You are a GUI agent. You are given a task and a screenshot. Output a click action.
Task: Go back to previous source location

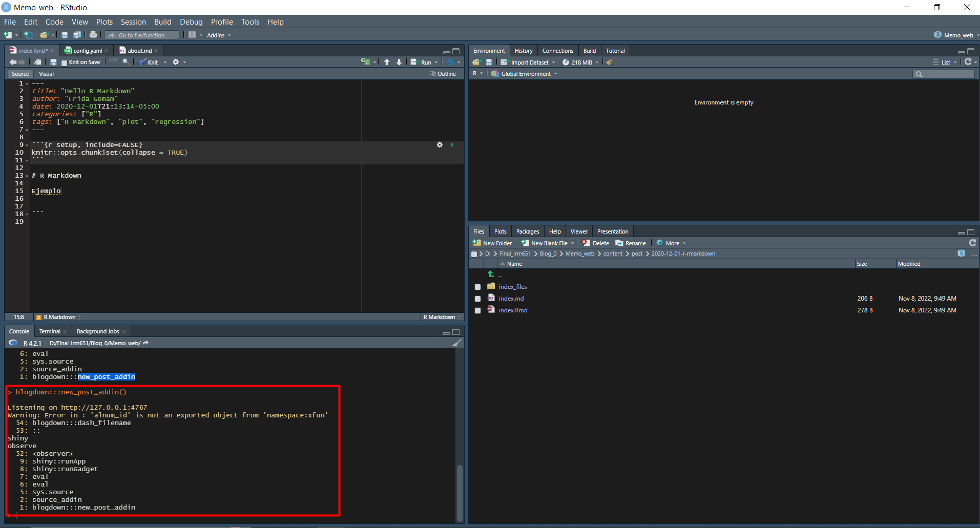(13, 62)
